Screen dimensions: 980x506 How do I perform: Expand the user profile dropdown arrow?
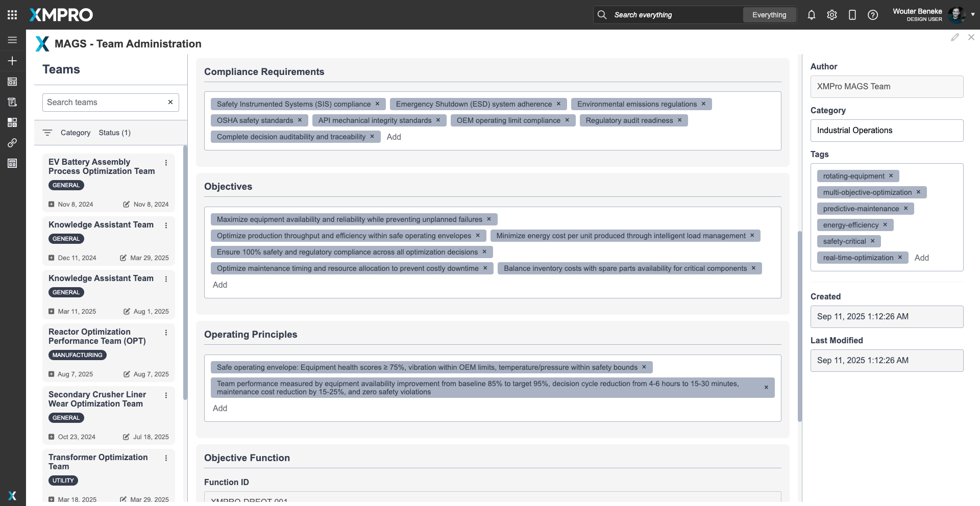click(x=972, y=15)
